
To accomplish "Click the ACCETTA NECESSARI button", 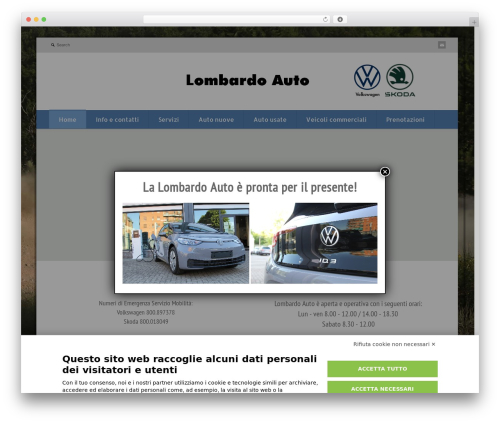I will pyautogui.click(x=382, y=387).
